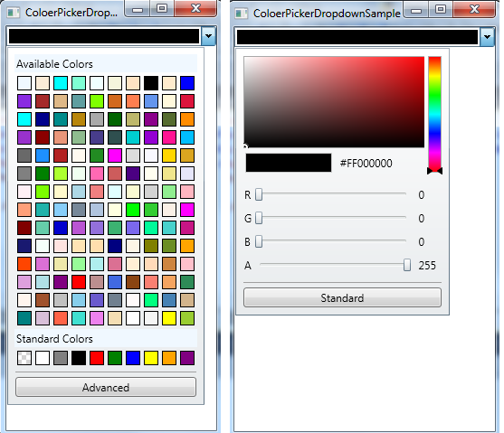Click the G slider thumb
The image size is (504, 433).
pos(259,218)
